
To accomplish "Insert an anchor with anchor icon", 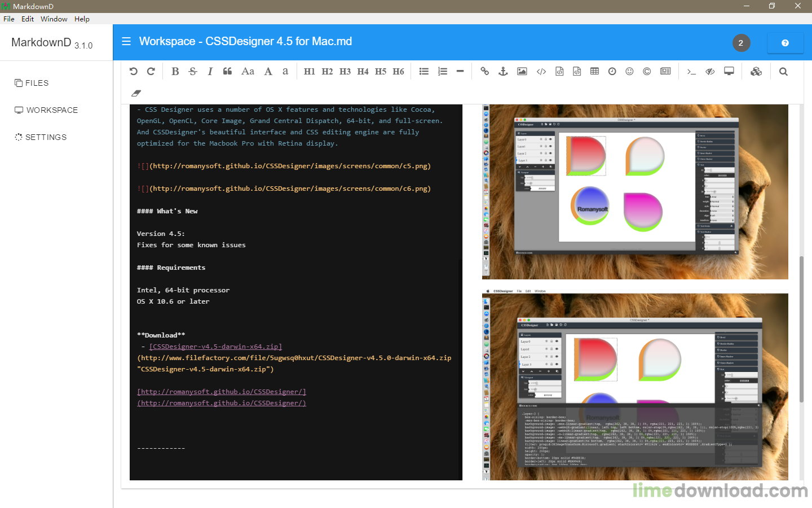I will (503, 72).
